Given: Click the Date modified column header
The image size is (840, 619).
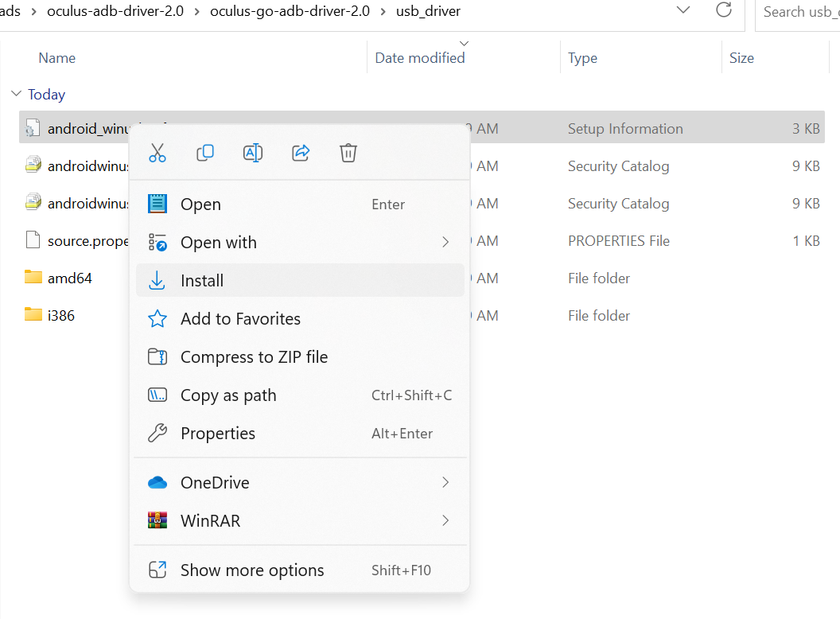Looking at the screenshot, I should (x=420, y=58).
